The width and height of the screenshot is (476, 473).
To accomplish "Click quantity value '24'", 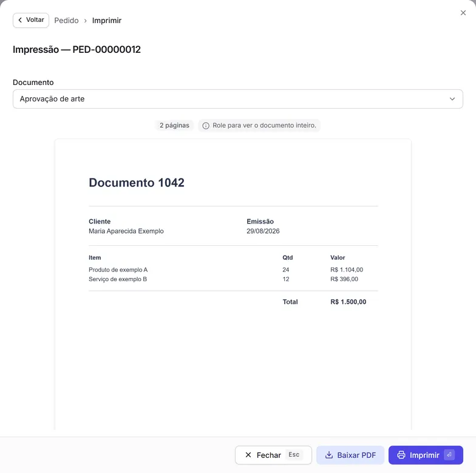I will click(x=285, y=270).
